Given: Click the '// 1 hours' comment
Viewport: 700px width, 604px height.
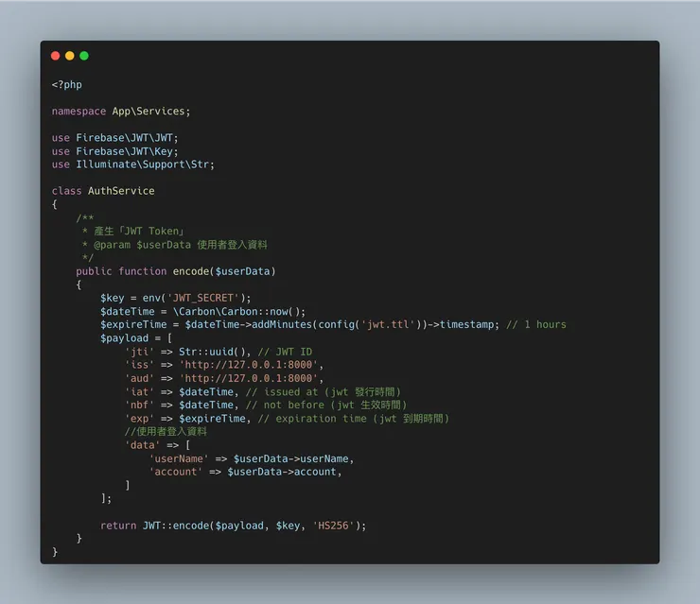Looking at the screenshot, I should 536,325.
